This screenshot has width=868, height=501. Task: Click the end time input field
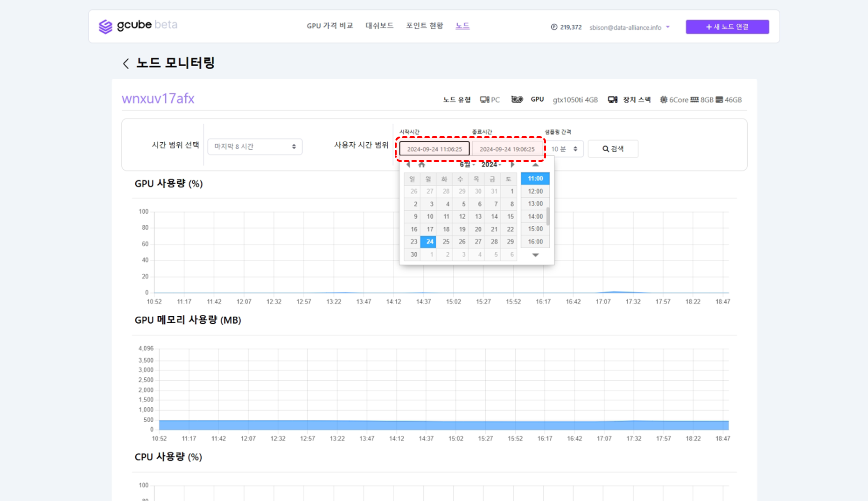[507, 149]
